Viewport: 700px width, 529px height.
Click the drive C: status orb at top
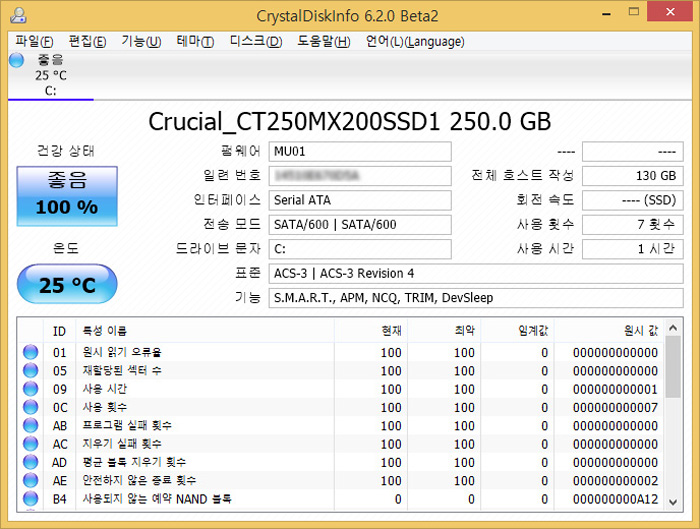pyautogui.click(x=16, y=60)
